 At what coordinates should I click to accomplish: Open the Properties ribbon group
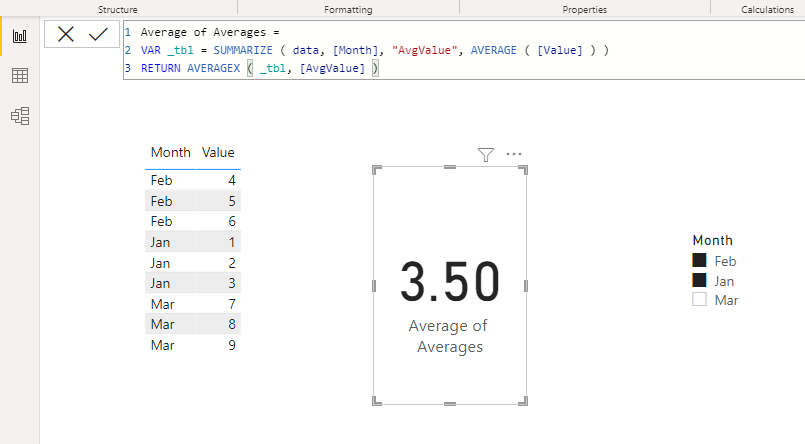pyautogui.click(x=584, y=9)
